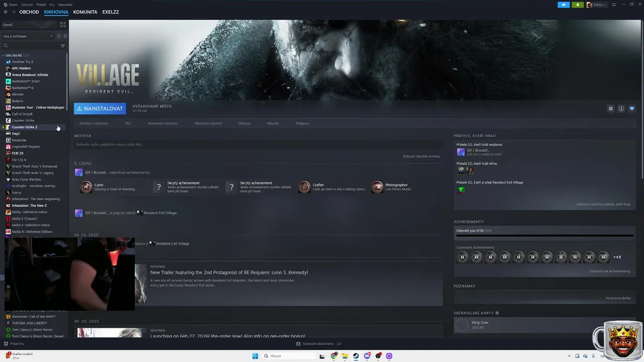Click Add a game plus icon
The width and height of the screenshot is (644, 362).
(x=6, y=344)
